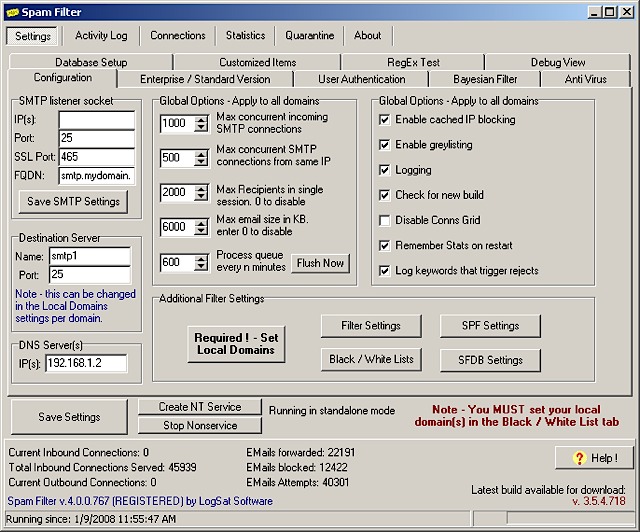Decrease process queue minutes value
The width and height of the screenshot is (640, 532).
(x=201, y=266)
